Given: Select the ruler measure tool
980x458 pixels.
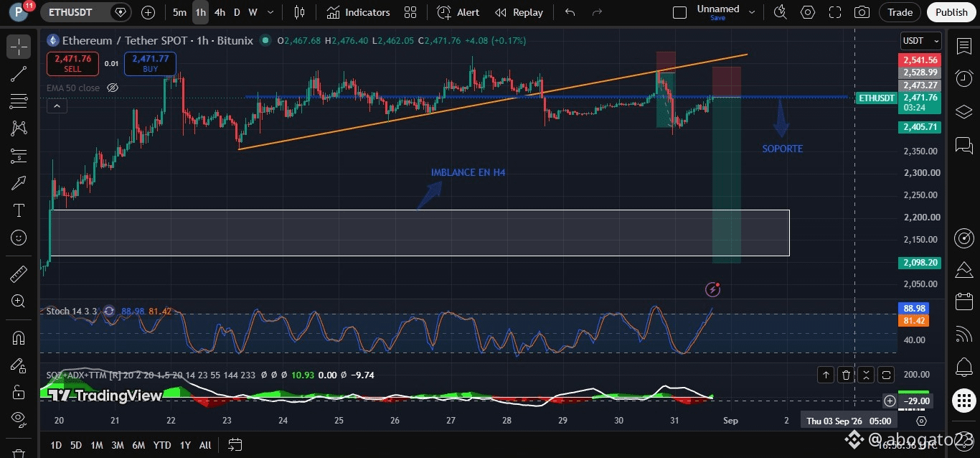Looking at the screenshot, I should pyautogui.click(x=19, y=274).
